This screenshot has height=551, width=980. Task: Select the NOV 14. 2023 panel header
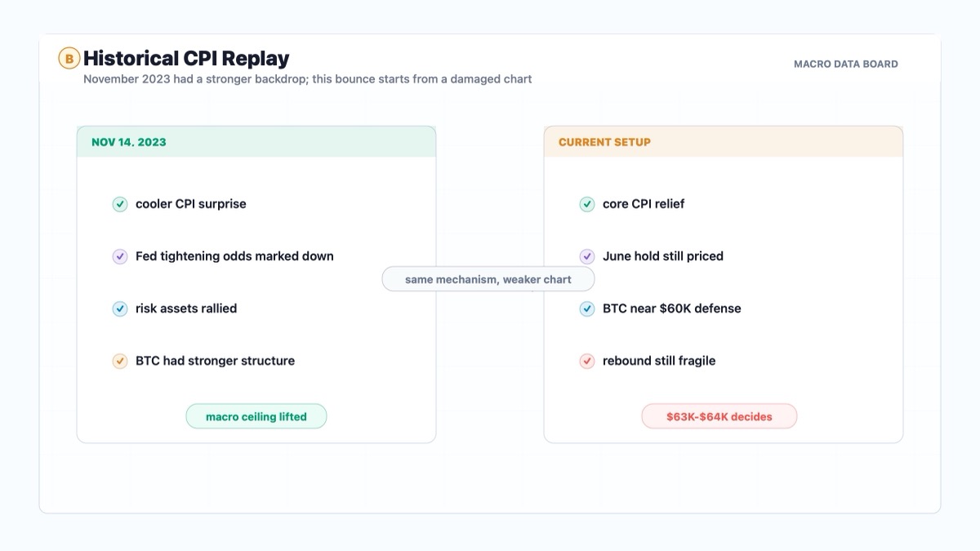(256, 142)
